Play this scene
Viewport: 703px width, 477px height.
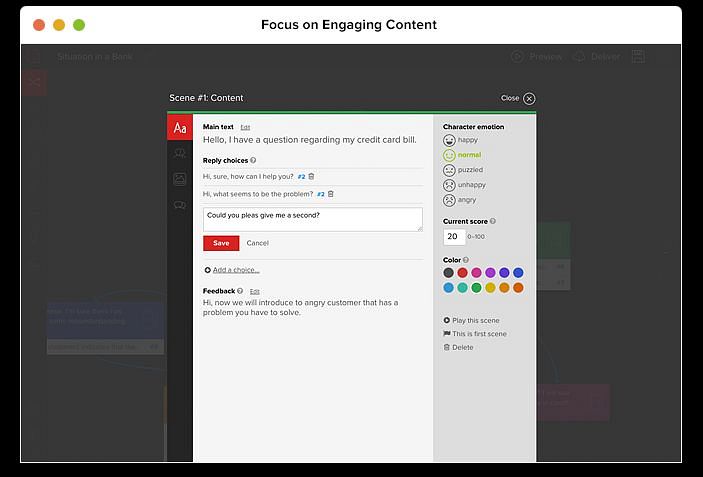pyautogui.click(x=471, y=320)
